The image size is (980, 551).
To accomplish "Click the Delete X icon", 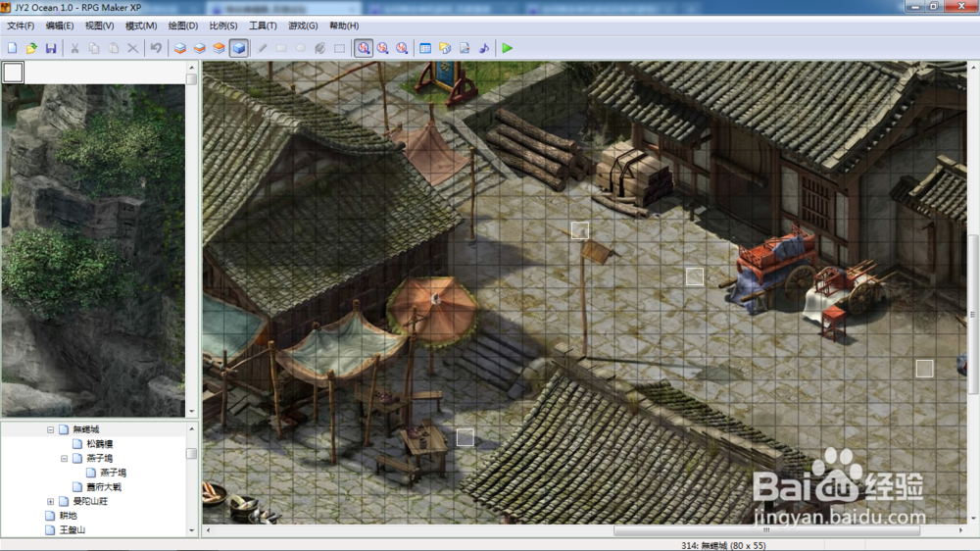I will [x=132, y=48].
